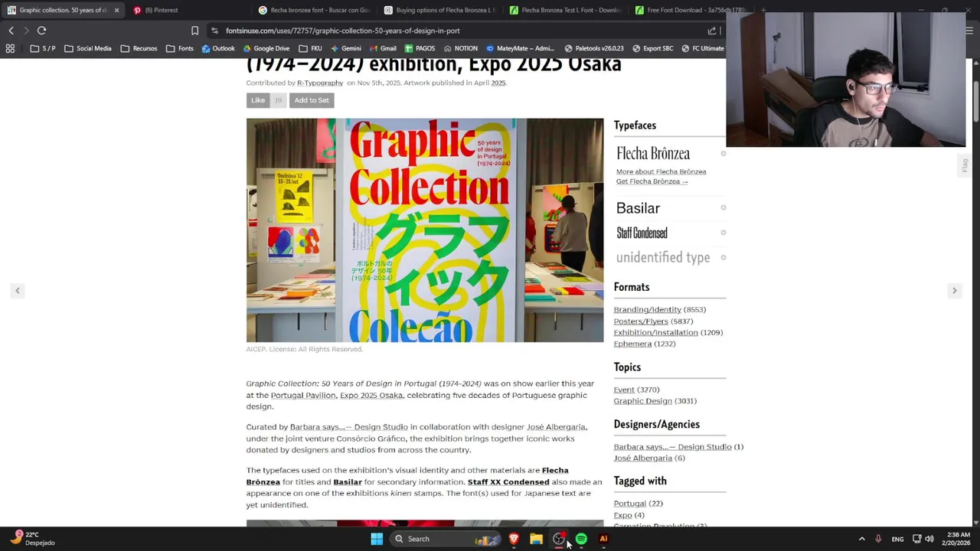
Task: Open the FKU bookmarks folder
Action: click(310, 48)
